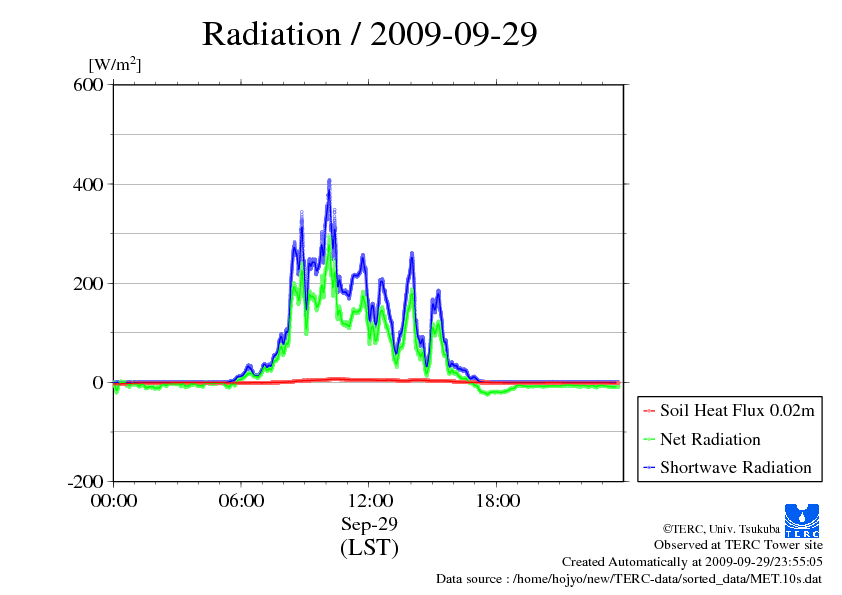Click the 18:00 x-axis label
Viewport: 842px width, 595px height.
497,501
